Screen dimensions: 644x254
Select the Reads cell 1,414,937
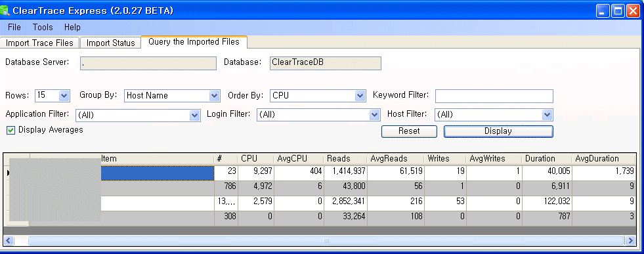[x=345, y=173]
